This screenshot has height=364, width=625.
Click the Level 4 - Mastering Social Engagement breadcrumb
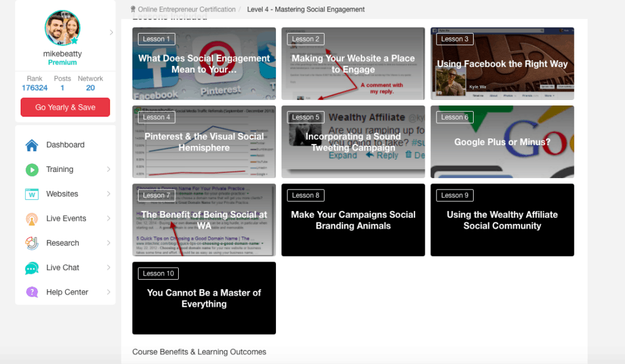coord(306,9)
